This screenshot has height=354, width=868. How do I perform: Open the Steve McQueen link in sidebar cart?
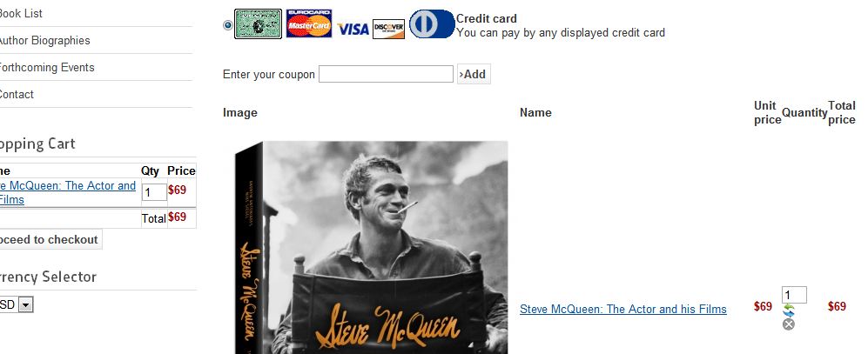click(x=68, y=192)
